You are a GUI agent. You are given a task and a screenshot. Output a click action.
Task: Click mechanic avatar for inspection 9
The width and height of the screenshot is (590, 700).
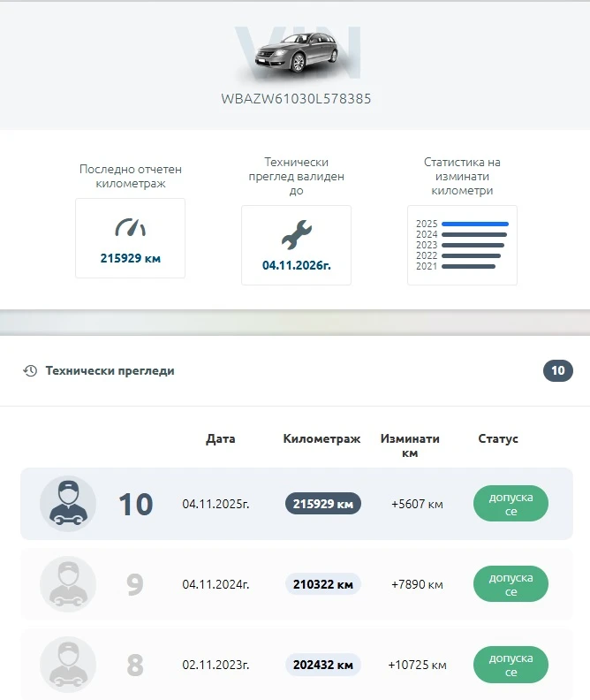coord(68,584)
